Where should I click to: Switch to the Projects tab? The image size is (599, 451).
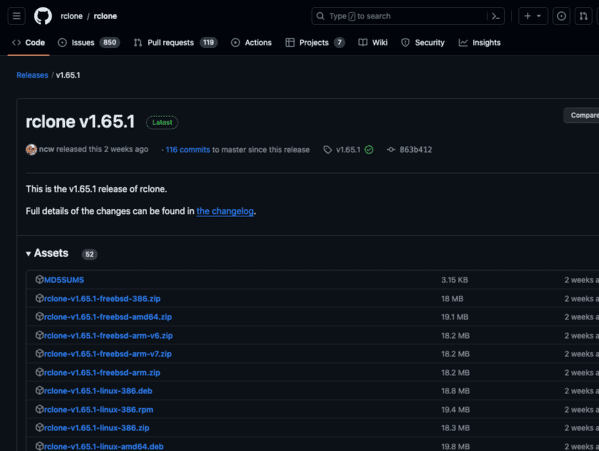(315, 43)
